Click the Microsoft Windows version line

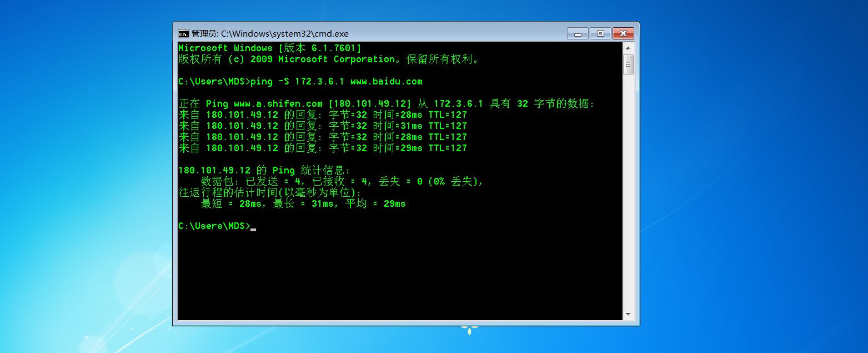[x=270, y=48]
